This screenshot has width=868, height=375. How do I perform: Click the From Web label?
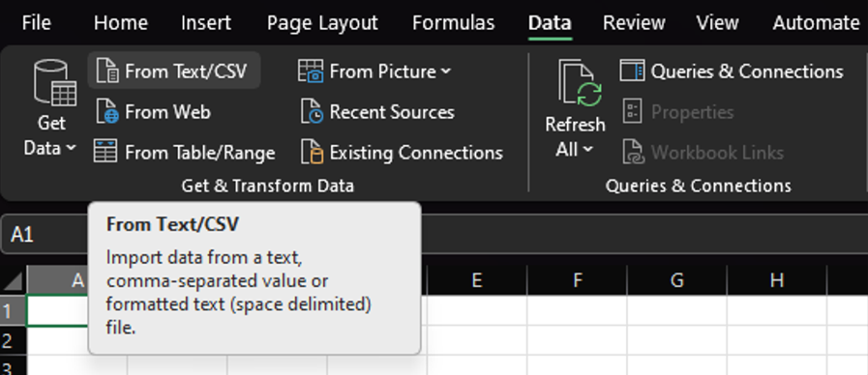point(167,112)
